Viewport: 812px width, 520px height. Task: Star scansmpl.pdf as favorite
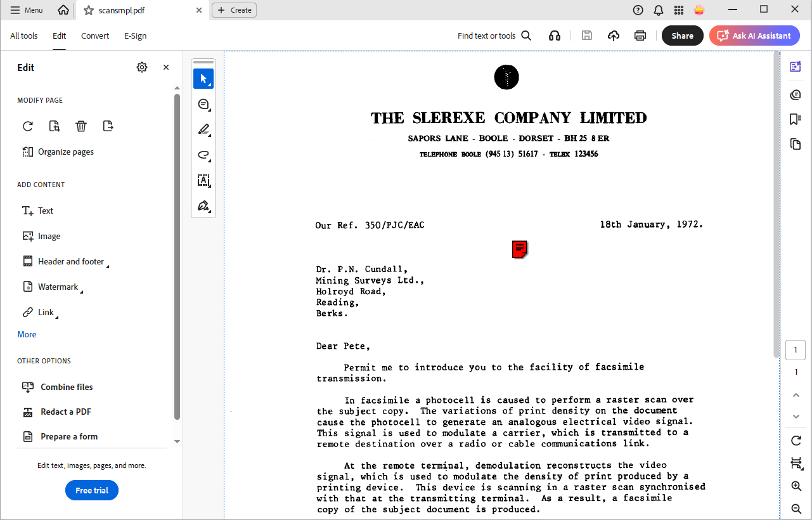pyautogui.click(x=89, y=10)
